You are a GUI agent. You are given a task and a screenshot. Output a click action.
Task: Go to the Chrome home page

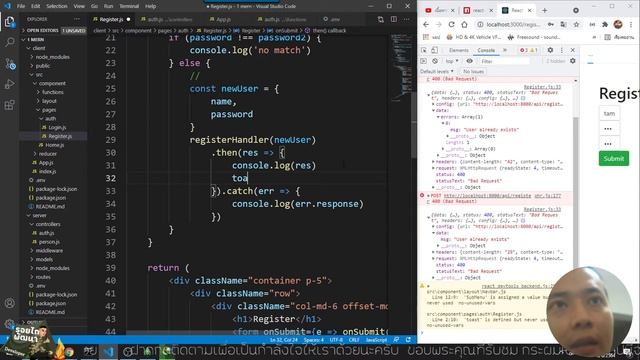464,24
